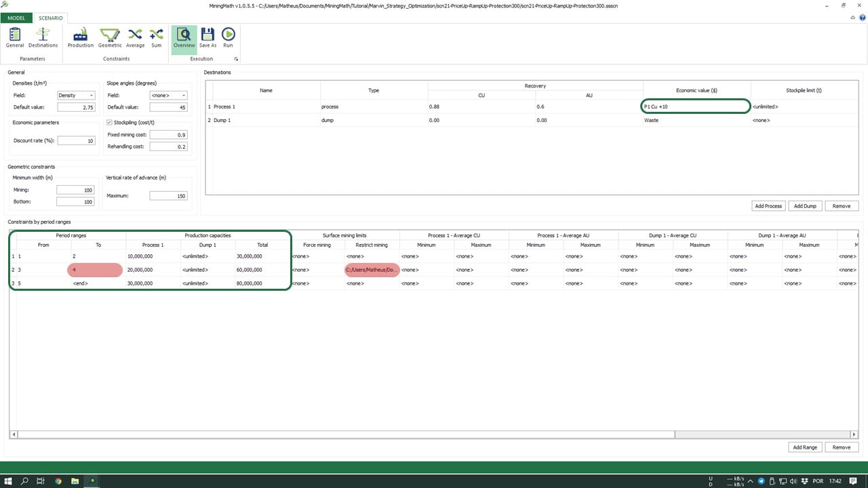Open the General parameters icon
This screenshot has height=488, width=868.
point(15,38)
